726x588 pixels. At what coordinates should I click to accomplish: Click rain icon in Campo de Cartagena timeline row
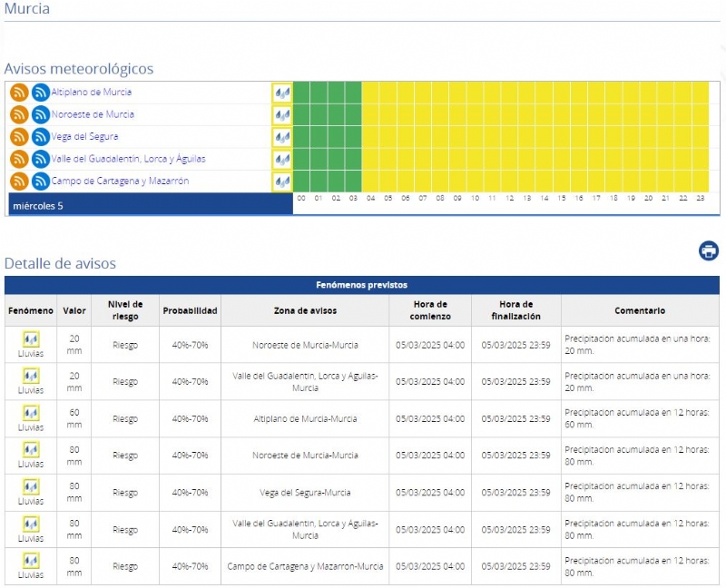(281, 181)
